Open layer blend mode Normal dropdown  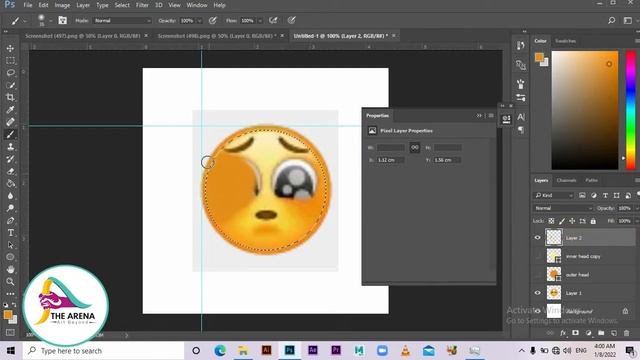click(x=562, y=208)
